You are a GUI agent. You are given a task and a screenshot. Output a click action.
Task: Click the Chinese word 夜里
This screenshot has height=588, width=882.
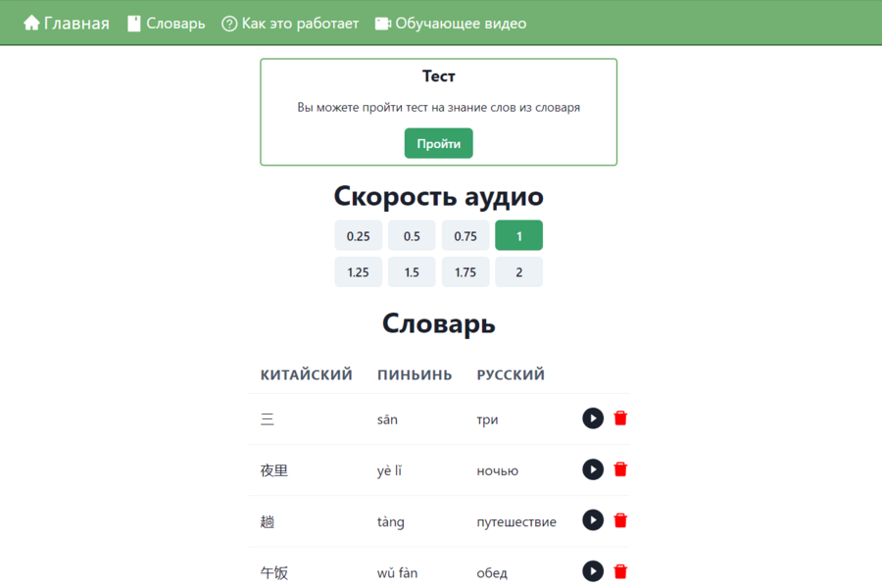pos(274,470)
